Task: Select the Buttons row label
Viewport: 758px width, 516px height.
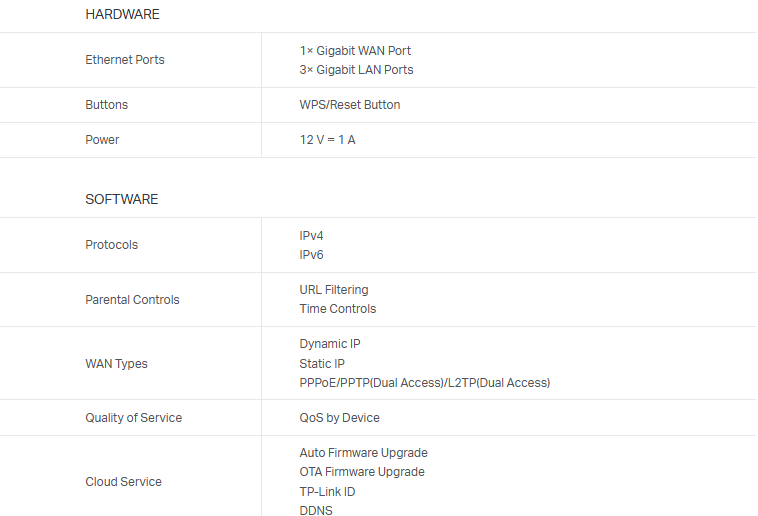Action: click(x=107, y=105)
